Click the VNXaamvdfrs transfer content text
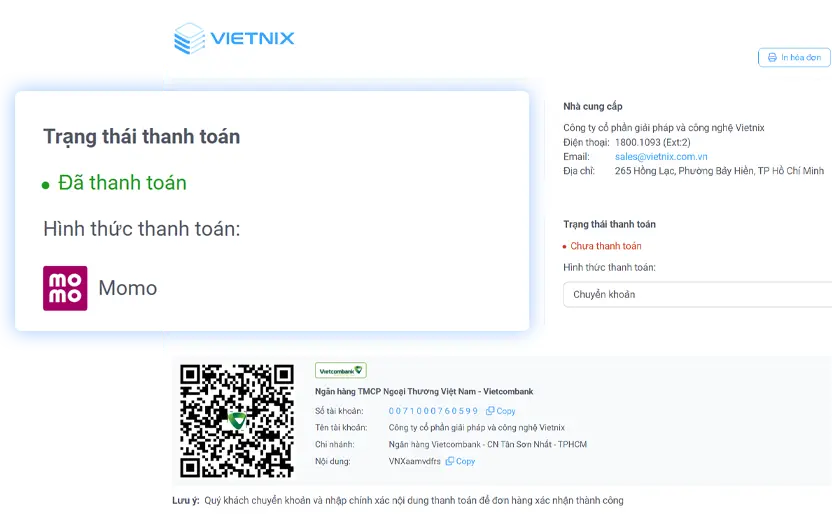Viewport: 837px width, 525px height. pos(415,461)
